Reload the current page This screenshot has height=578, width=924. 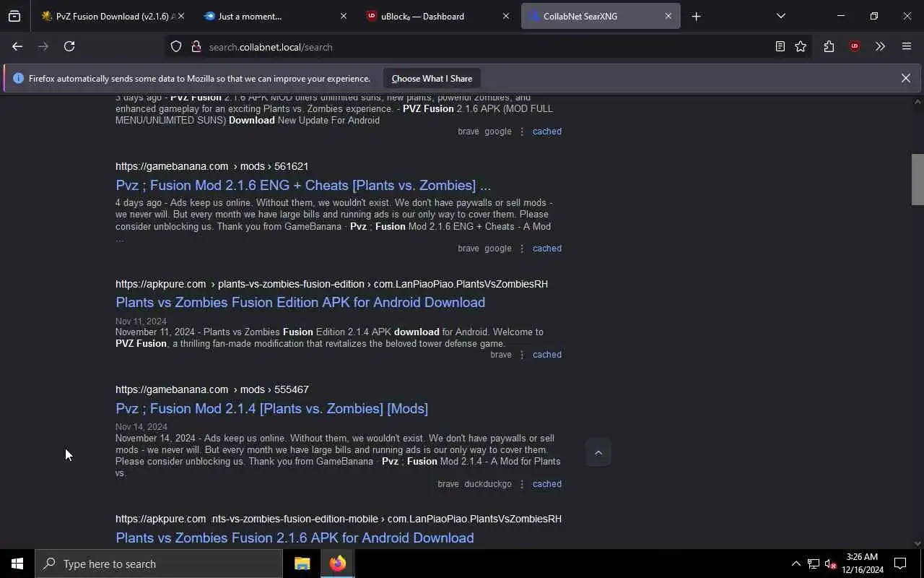coord(69,46)
